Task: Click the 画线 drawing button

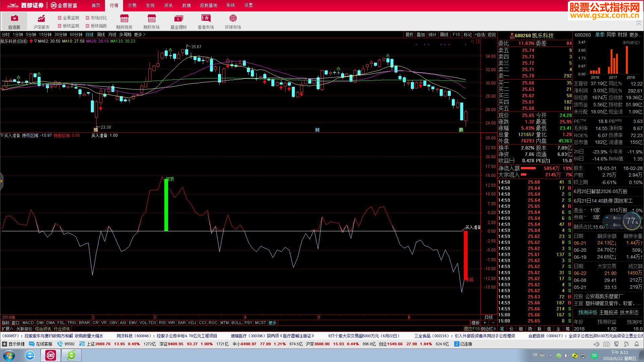Action: 444,35
